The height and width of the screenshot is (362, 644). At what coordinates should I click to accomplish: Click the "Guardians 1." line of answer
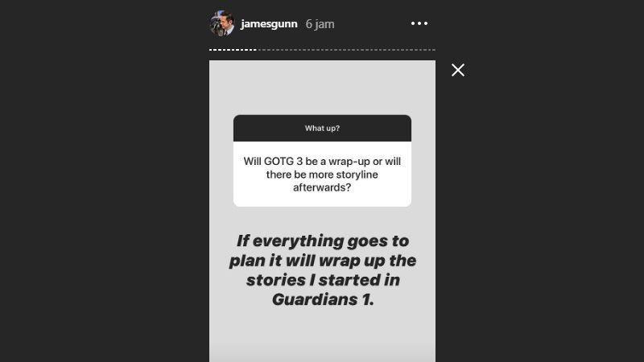coord(323,299)
